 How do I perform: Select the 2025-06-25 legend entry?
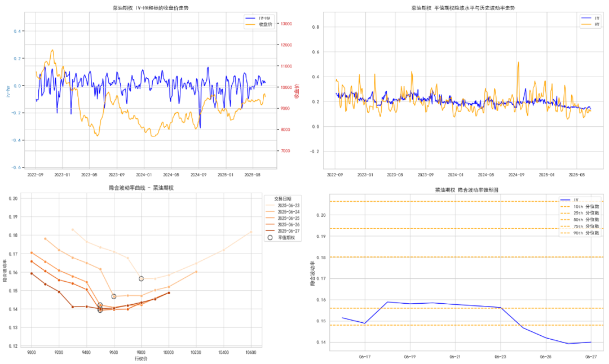pyautogui.click(x=283, y=219)
